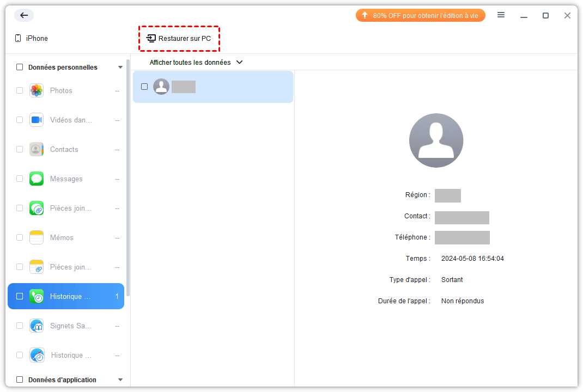Select the Pièces jointes messages item
583x392 pixels.
(70, 208)
